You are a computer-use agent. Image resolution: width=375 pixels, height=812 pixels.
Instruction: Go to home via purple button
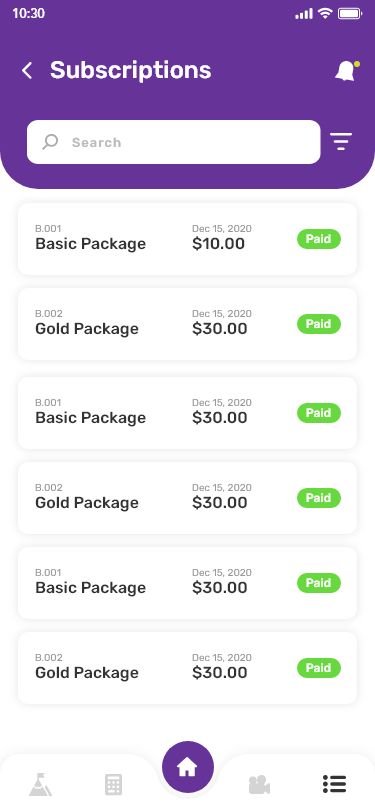188,767
